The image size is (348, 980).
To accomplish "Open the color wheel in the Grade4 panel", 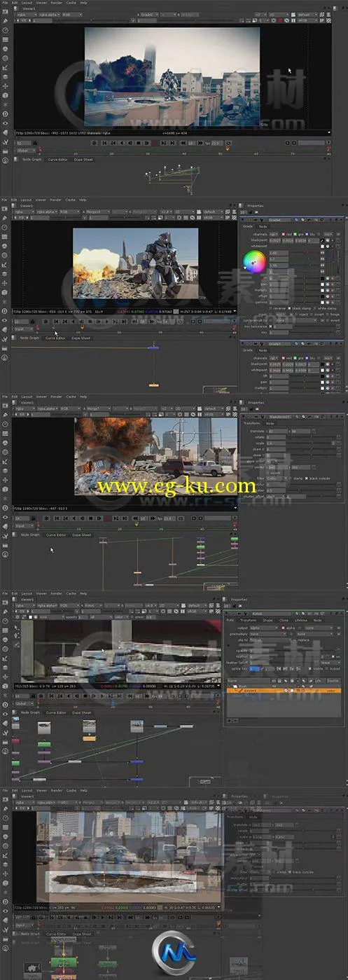I will [x=255, y=262].
